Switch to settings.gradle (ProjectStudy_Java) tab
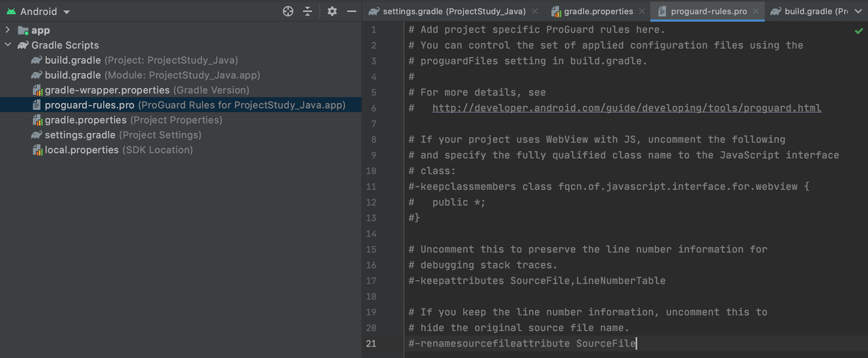Screen dimensions: 868x358 pos(454,11)
